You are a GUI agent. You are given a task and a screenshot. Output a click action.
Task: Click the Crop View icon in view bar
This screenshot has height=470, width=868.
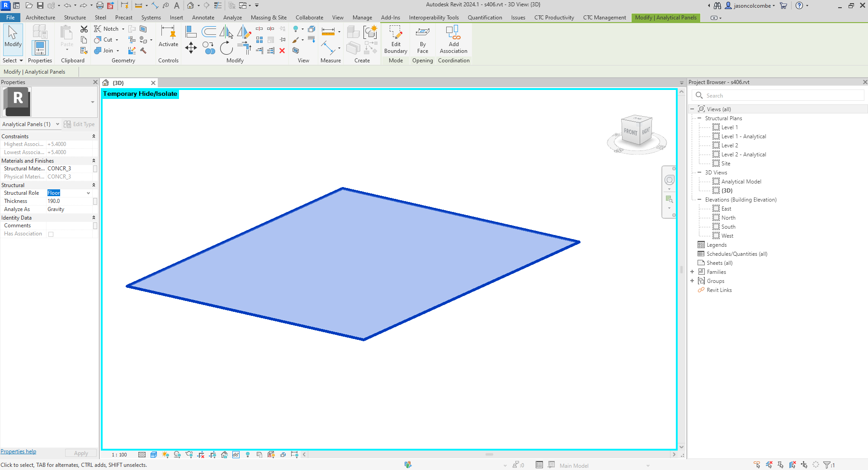[201, 455]
